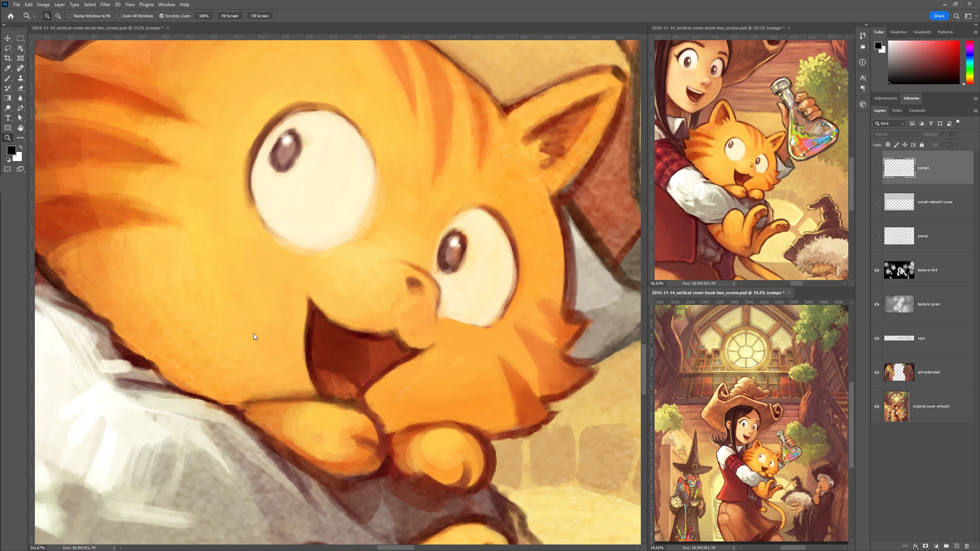The height and width of the screenshot is (551, 980).
Task: Open the Filter menu
Action: click(x=105, y=5)
